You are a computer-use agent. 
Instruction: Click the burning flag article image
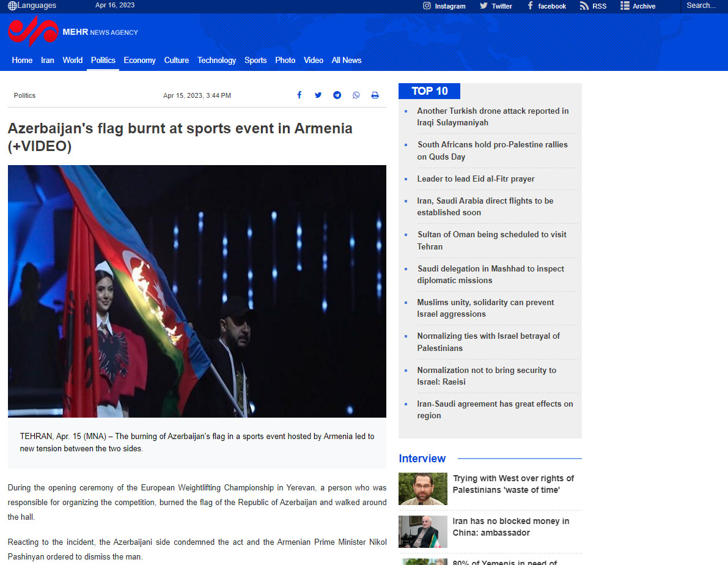[197, 291]
